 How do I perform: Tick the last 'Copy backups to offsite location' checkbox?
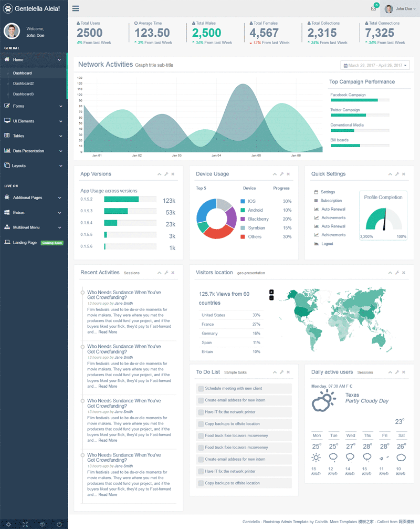pyautogui.click(x=201, y=483)
